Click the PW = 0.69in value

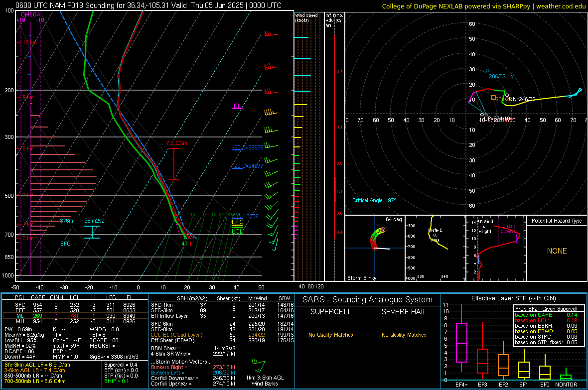pyautogui.click(x=18, y=329)
